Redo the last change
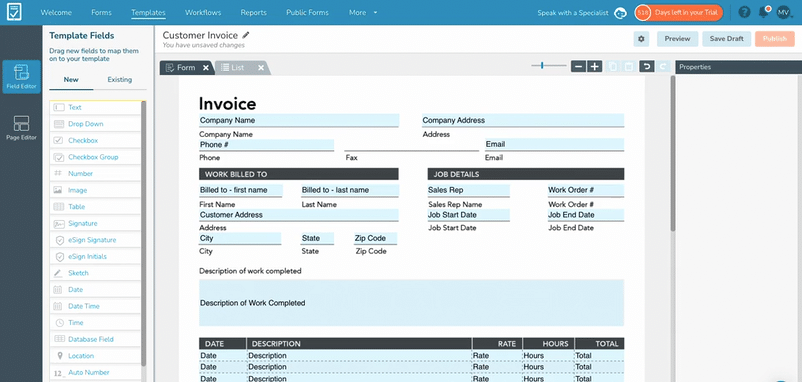 663,66
